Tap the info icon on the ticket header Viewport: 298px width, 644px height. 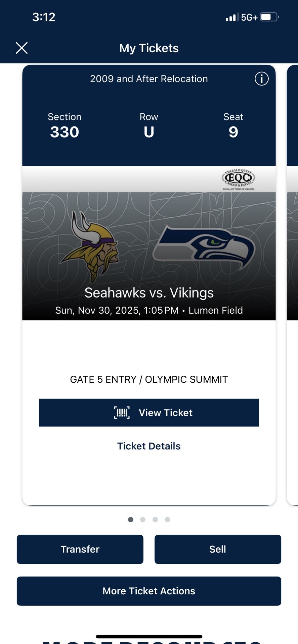(x=261, y=78)
